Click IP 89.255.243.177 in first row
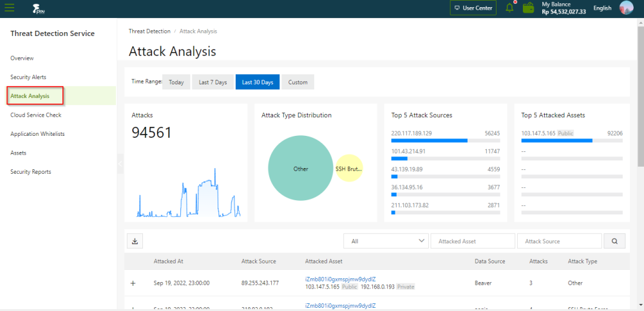Image resolution: width=644 pixels, height=311 pixels. pyautogui.click(x=260, y=283)
